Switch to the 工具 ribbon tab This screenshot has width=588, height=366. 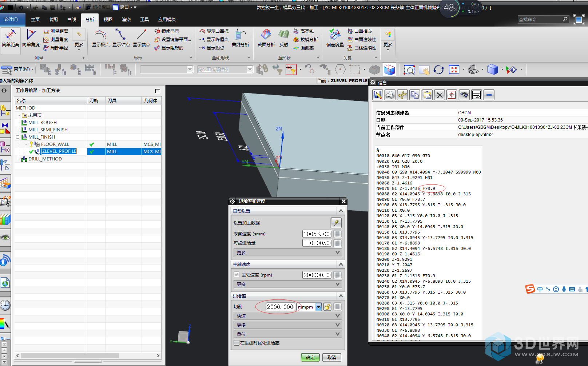(144, 20)
